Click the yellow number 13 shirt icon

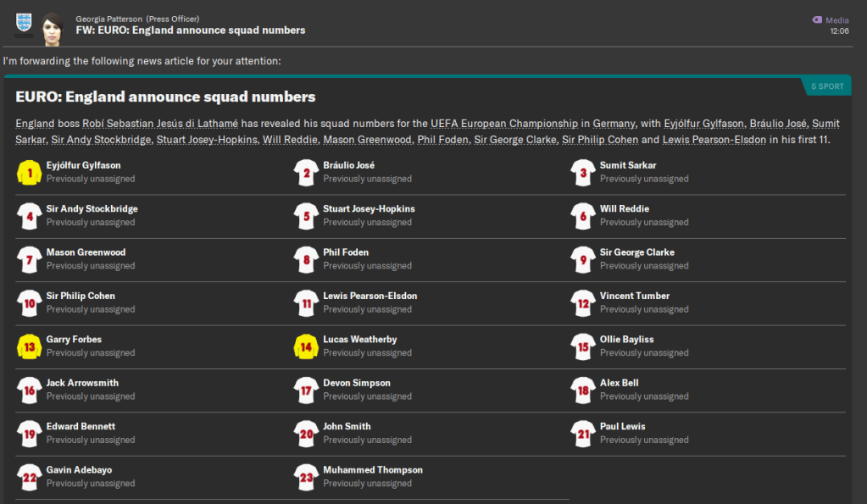tap(30, 346)
